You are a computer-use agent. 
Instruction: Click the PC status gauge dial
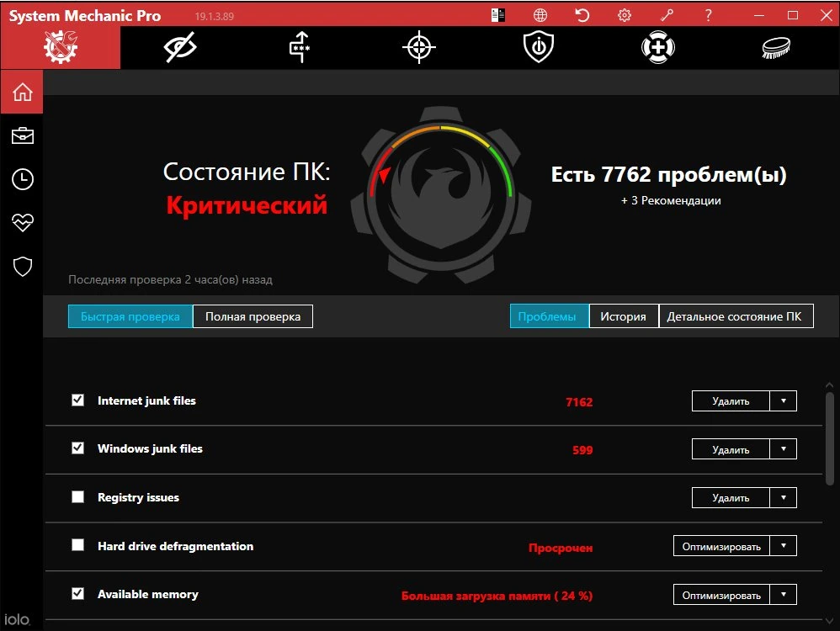441,194
